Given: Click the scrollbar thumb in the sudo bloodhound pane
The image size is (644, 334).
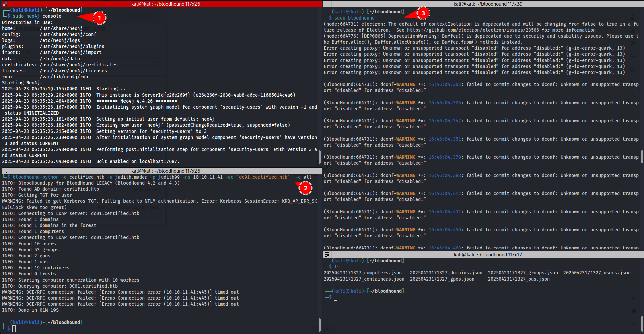Looking at the screenshot, I should [642, 157].
